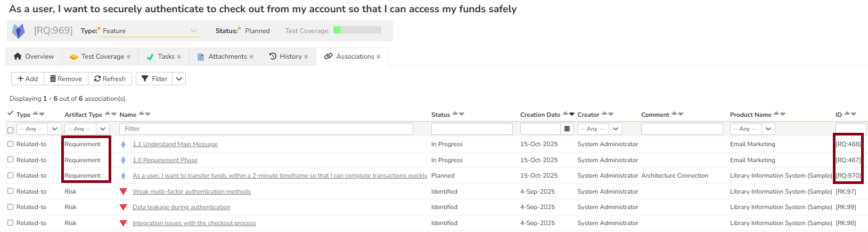Viewport: 868px width, 232px height.
Task: Open the Integration issues with checkout process link
Action: coord(194,223)
